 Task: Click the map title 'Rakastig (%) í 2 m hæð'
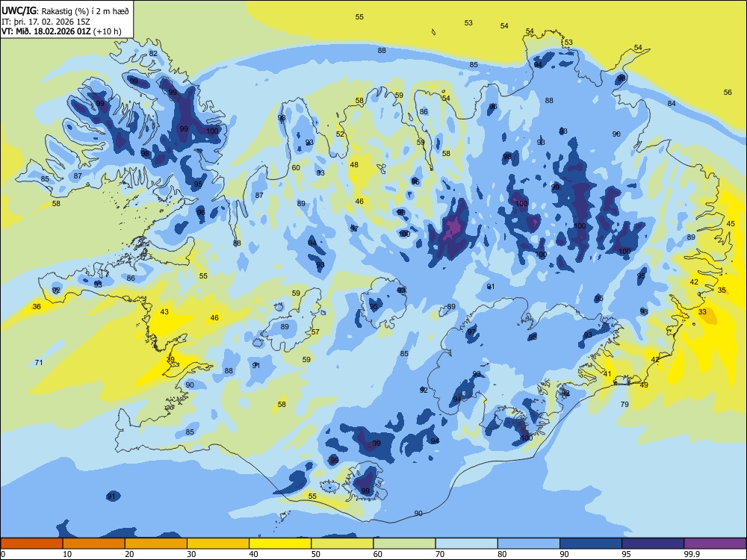pos(85,11)
